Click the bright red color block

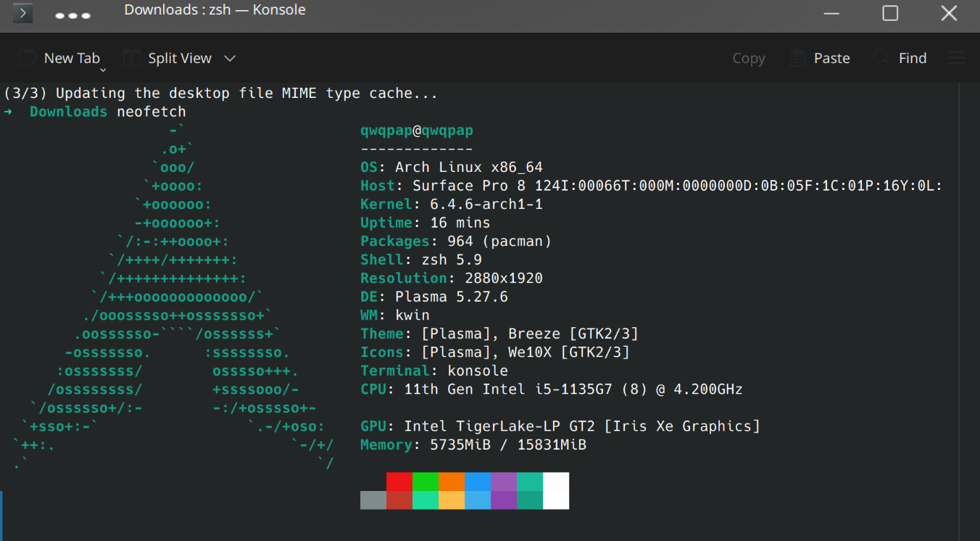tap(399, 482)
